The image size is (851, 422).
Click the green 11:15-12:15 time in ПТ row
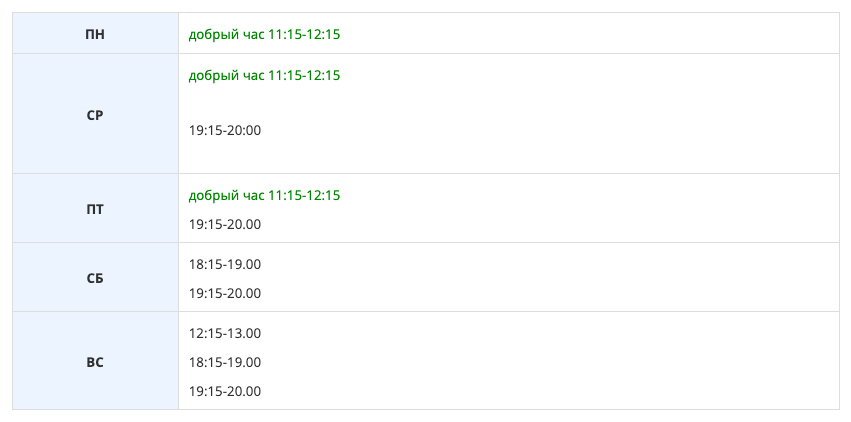click(x=304, y=195)
